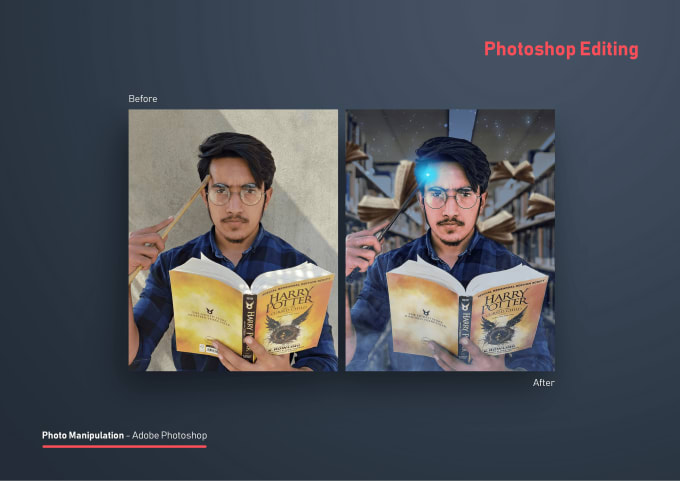Click the 'Photoshop Editing' heading
This screenshot has width=680, height=481.
pyautogui.click(x=561, y=49)
